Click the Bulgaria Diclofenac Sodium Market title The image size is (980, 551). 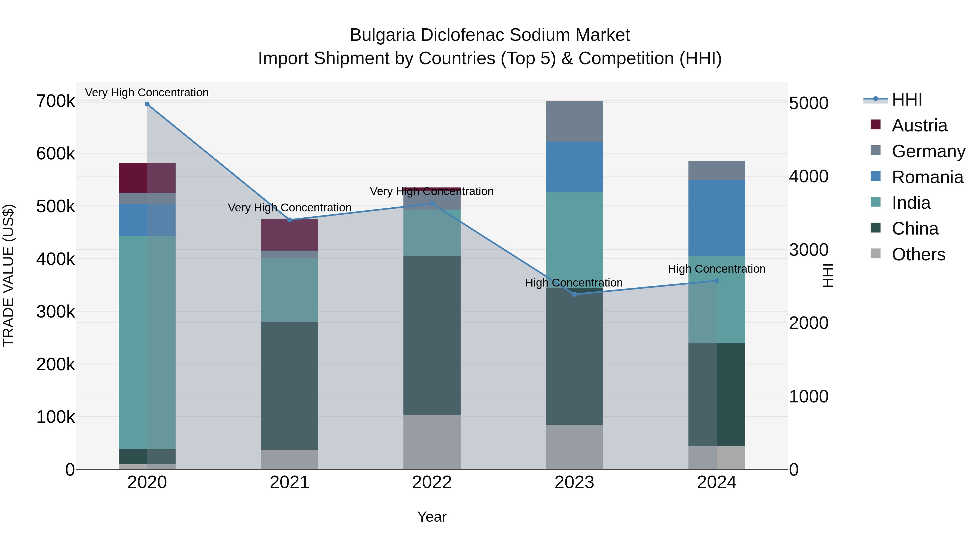pyautogui.click(x=490, y=35)
